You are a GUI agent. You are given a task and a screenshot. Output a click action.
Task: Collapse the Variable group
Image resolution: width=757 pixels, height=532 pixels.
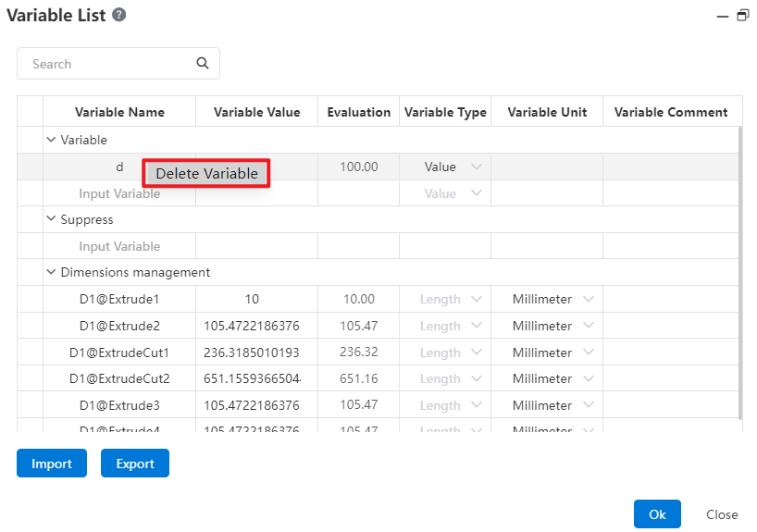tap(51, 140)
